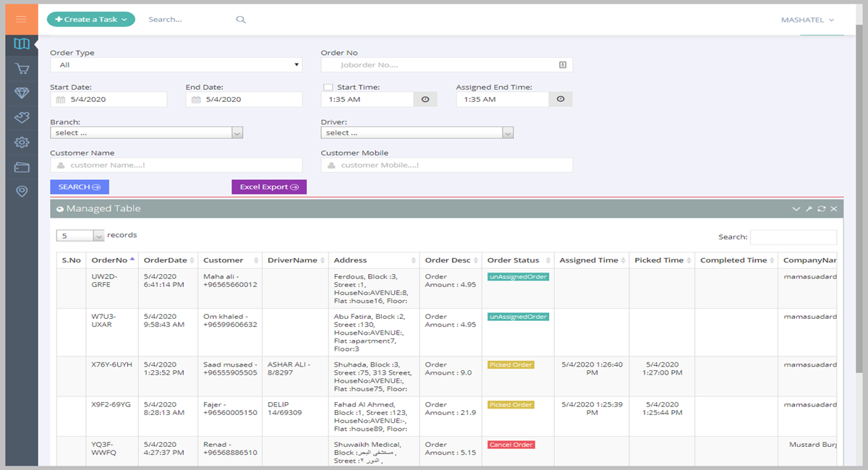
Task: Click the Joborder No input field
Action: tap(447, 65)
